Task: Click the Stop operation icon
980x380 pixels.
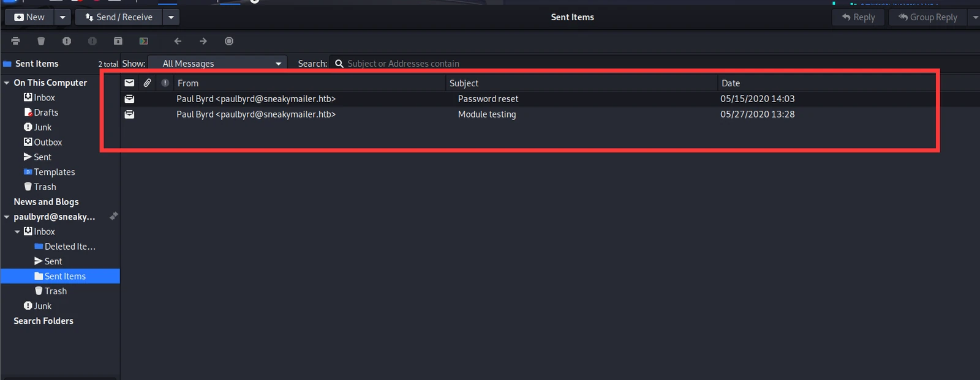Action: click(x=229, y=41)
